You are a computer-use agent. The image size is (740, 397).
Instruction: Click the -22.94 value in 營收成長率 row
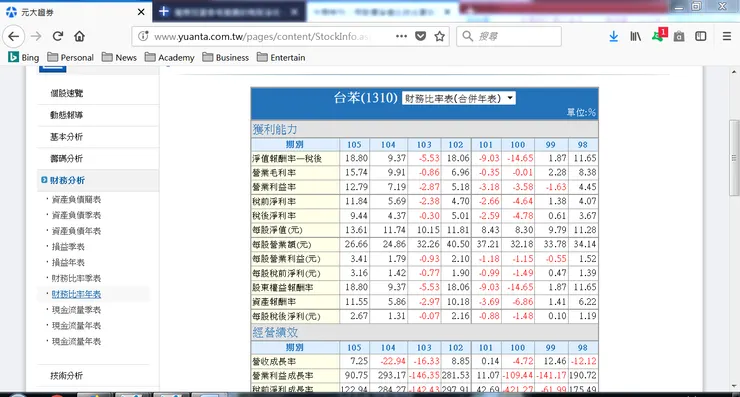(x=392, y=361)
